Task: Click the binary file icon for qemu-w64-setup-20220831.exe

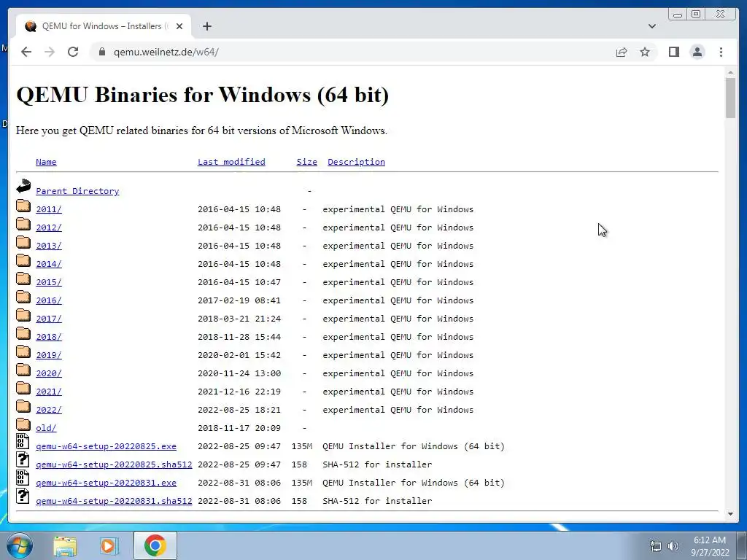Action: point(23,478)
